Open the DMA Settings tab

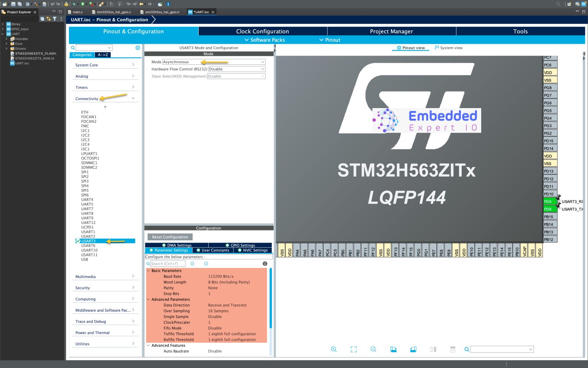176,245
